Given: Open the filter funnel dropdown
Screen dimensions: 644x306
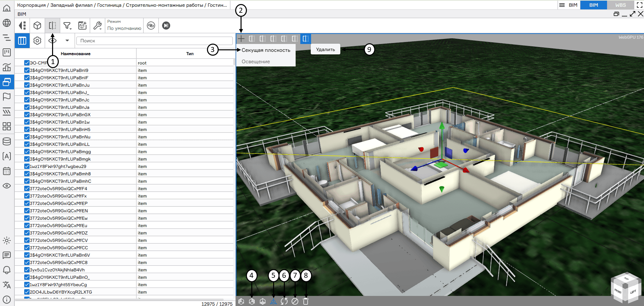Looking at the screenshot, I should tap(68, 25).
